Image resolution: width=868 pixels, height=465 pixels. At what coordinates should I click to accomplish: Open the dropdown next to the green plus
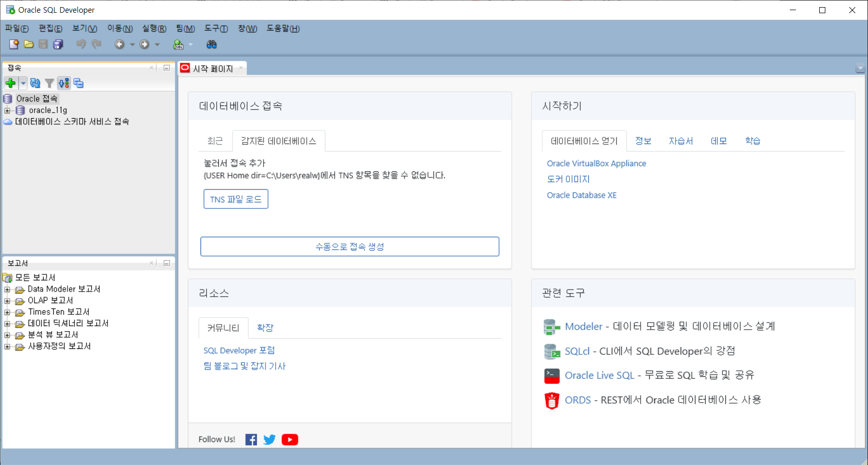[x=23, y=83]
